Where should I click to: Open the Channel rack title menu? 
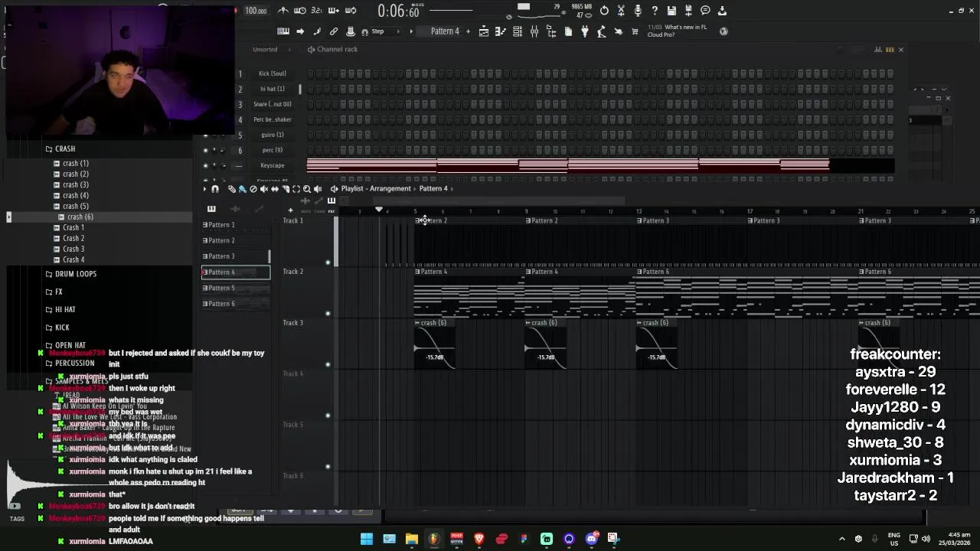pos(332,50)
